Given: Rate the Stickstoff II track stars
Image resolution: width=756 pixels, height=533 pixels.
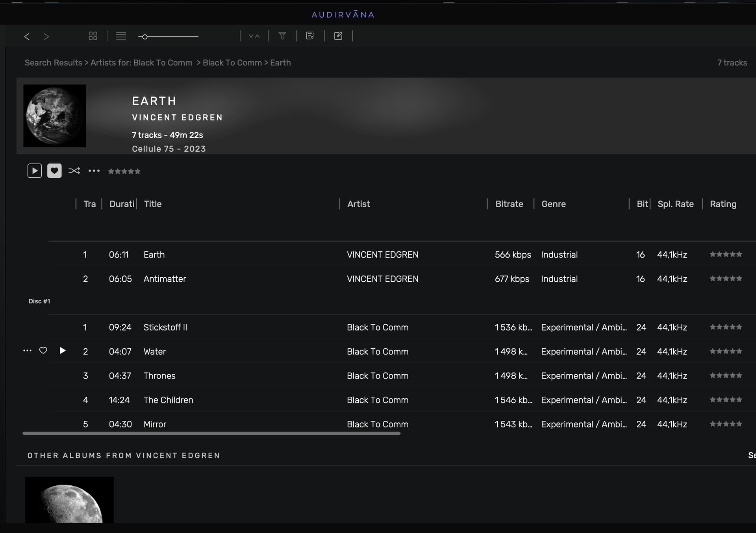Looking at the screenshot, I should (x=726, y=327).
